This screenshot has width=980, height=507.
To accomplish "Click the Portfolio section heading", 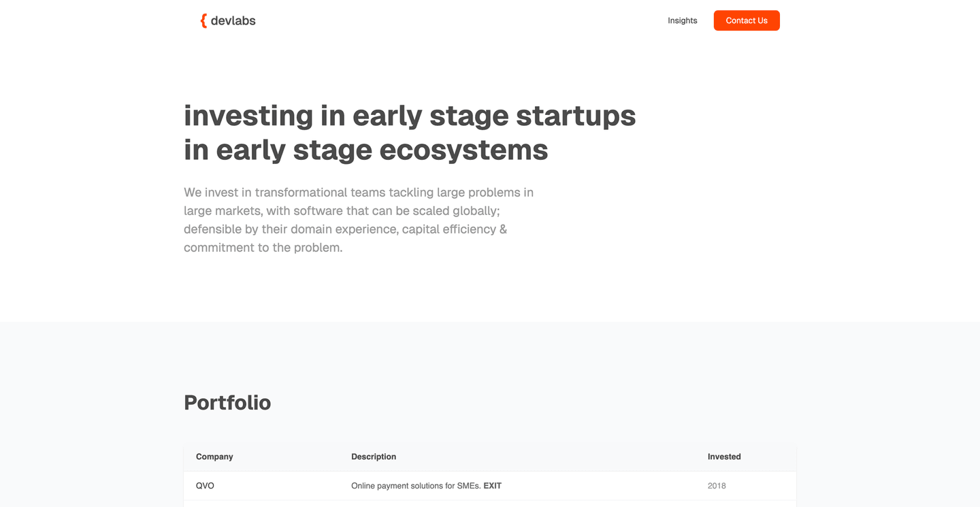I will [x=227, y=402].
